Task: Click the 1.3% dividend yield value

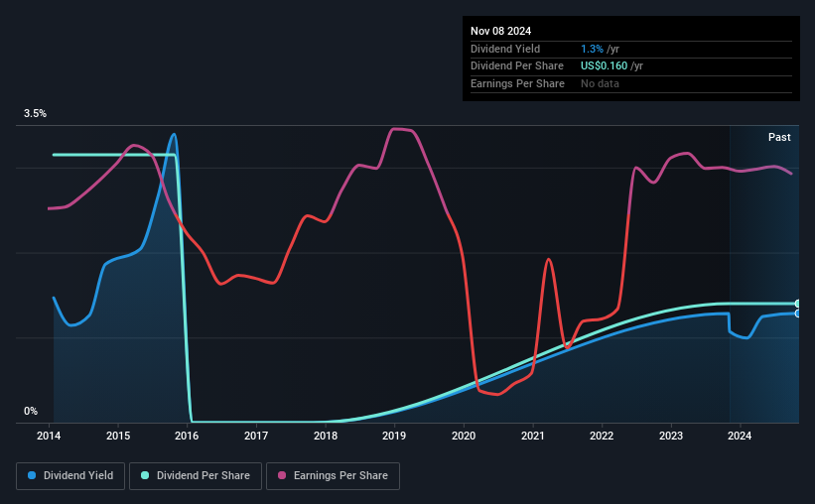Action: (x=592, y=49)
